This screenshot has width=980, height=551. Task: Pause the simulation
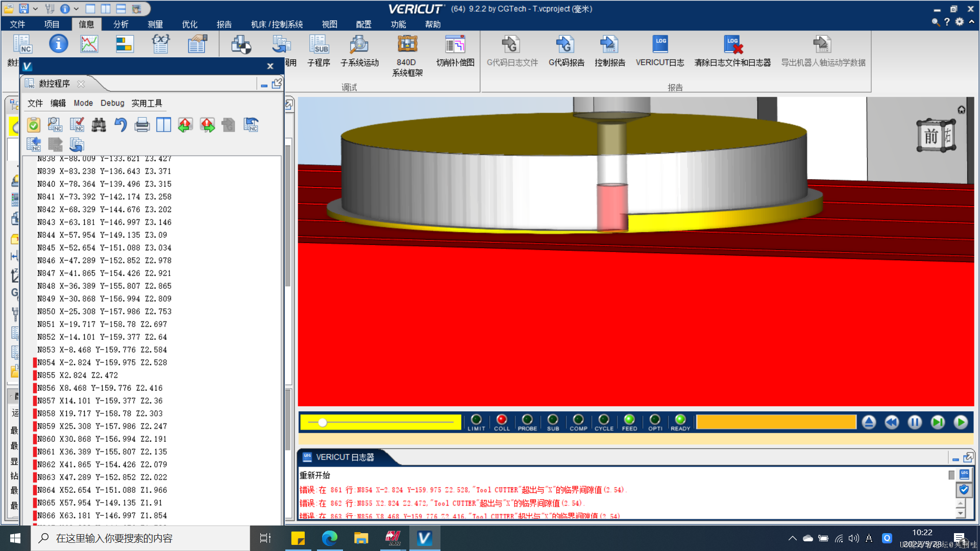coord(915,422)
